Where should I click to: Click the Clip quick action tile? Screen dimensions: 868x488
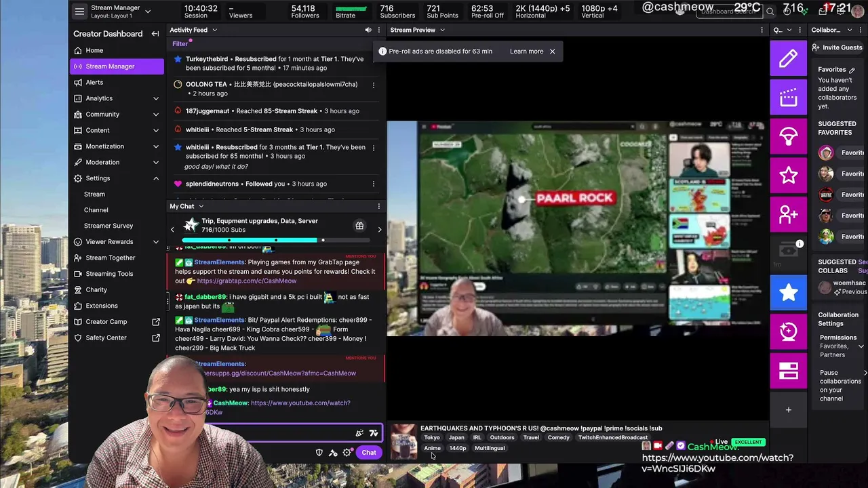pyautogui.click(x=788, y=98)
